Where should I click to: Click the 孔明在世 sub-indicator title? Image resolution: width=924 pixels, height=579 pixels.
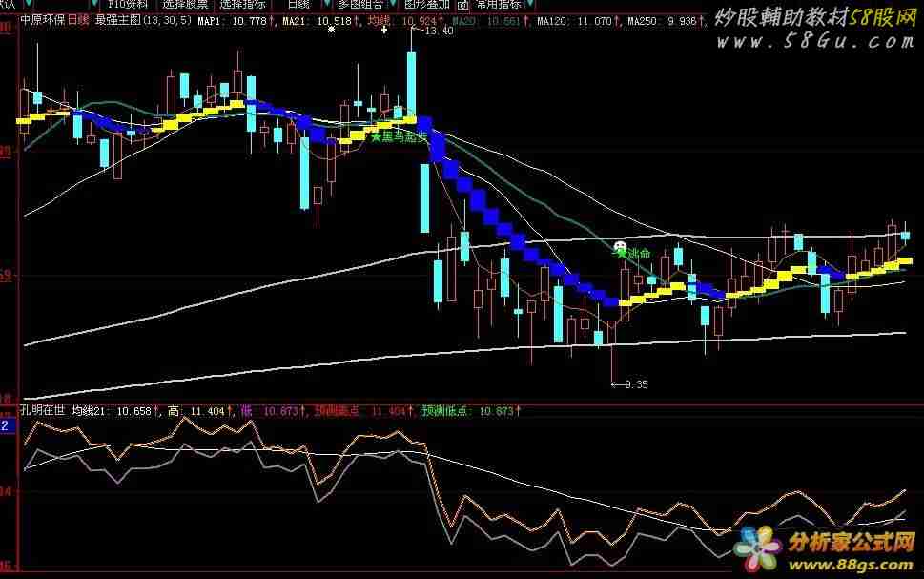[x=42, y=410]
